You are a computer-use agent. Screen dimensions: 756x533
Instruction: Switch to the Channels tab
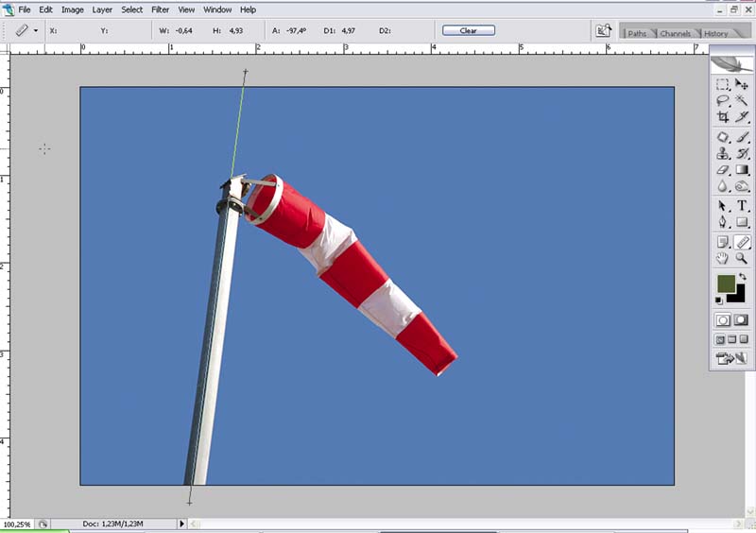click(675, 34)
